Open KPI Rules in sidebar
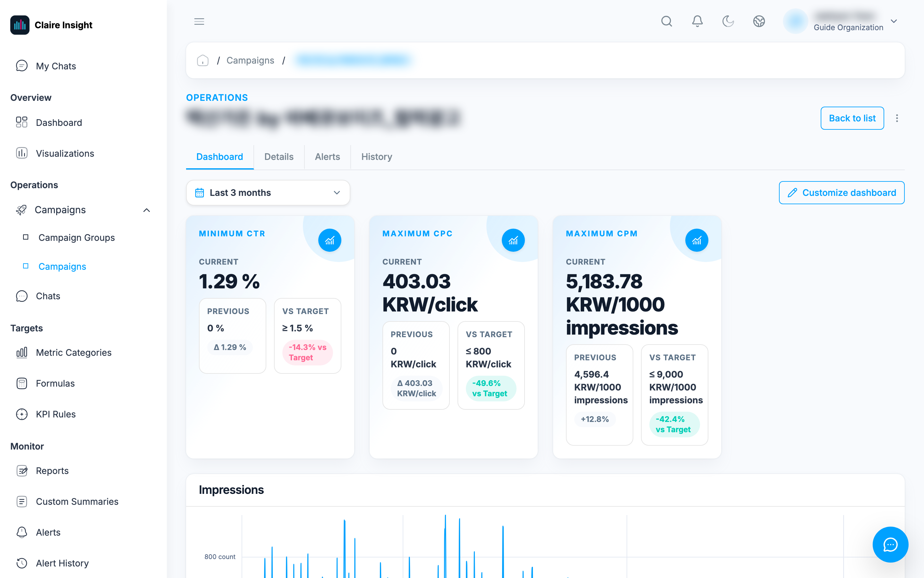Image resolution: width=924 pixels, height=578 pixels. point(83,414)
